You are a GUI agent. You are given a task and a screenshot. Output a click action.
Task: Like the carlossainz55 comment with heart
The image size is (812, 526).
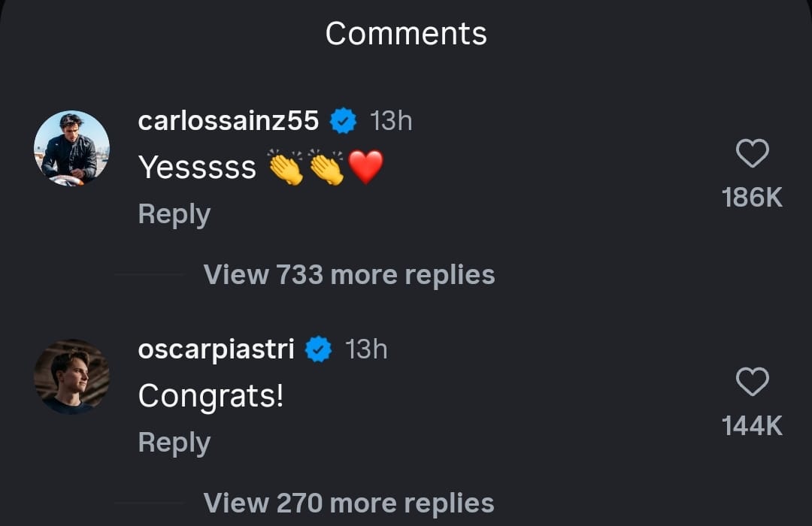pos(752,154)
